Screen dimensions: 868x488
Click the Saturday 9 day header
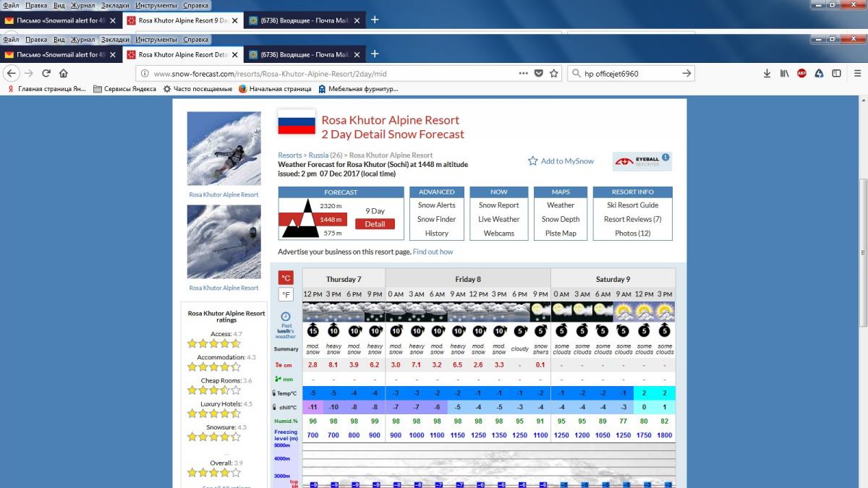coord(613,279)
